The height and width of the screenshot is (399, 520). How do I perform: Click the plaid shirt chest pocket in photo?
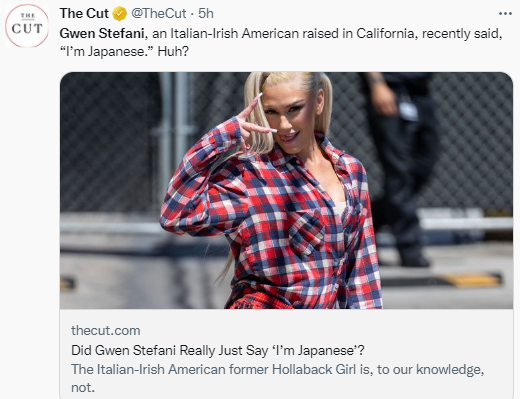point(306,232)
